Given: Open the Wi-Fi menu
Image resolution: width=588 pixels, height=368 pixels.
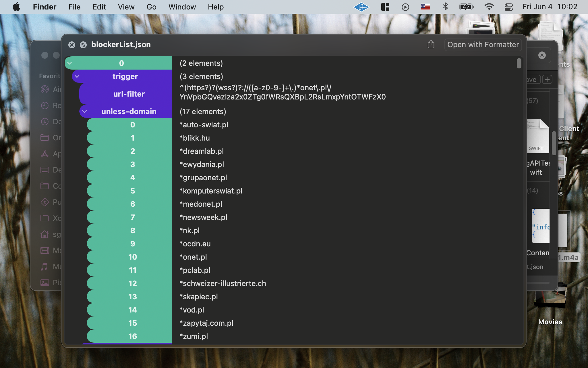Looking at the screenshot, I should [489, 7].
